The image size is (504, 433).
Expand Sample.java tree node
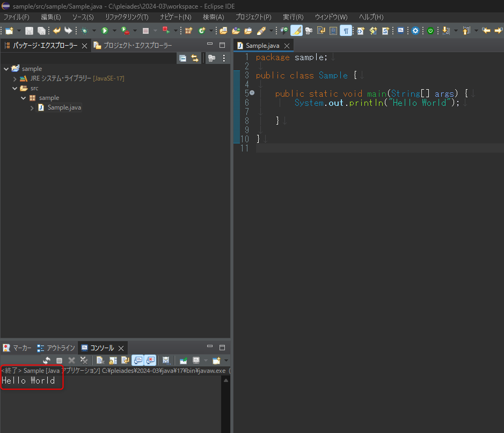32,108
